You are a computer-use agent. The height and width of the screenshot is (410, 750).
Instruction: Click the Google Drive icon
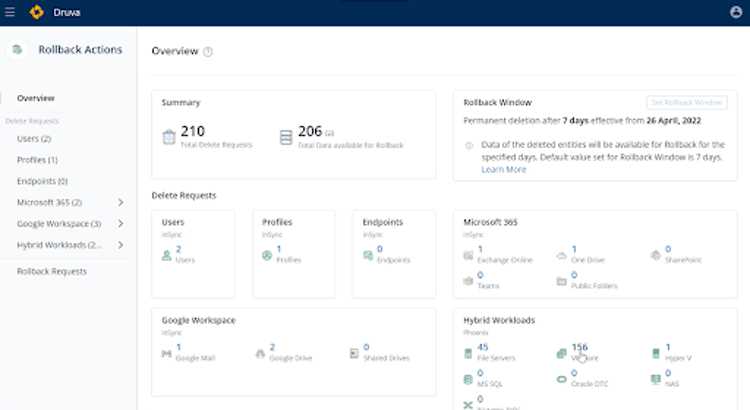click(x=260, y=354)
